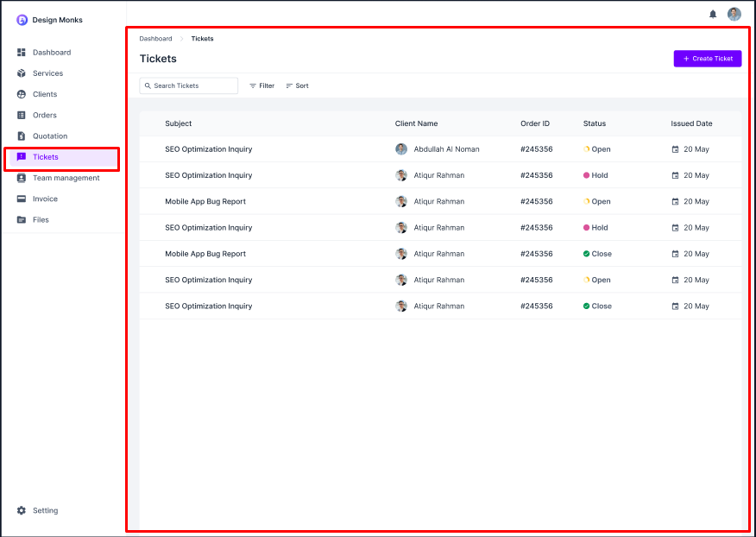Click the Dashboard breadcrumb link

pyautogui.click(x=155, y=39)
